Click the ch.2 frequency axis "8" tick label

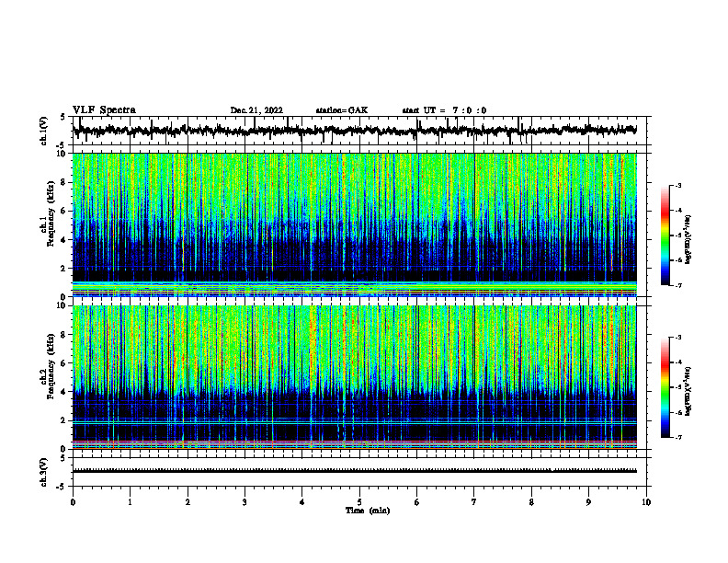[63, 335]
